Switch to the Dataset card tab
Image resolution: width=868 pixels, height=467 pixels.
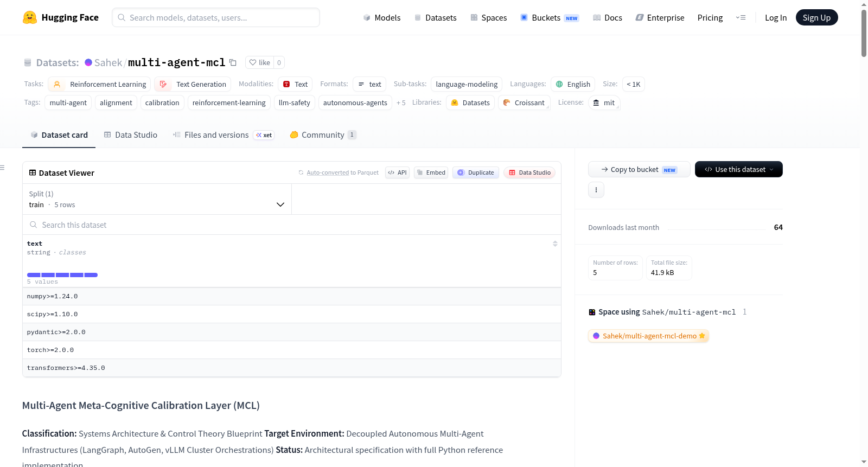point(59,135)
